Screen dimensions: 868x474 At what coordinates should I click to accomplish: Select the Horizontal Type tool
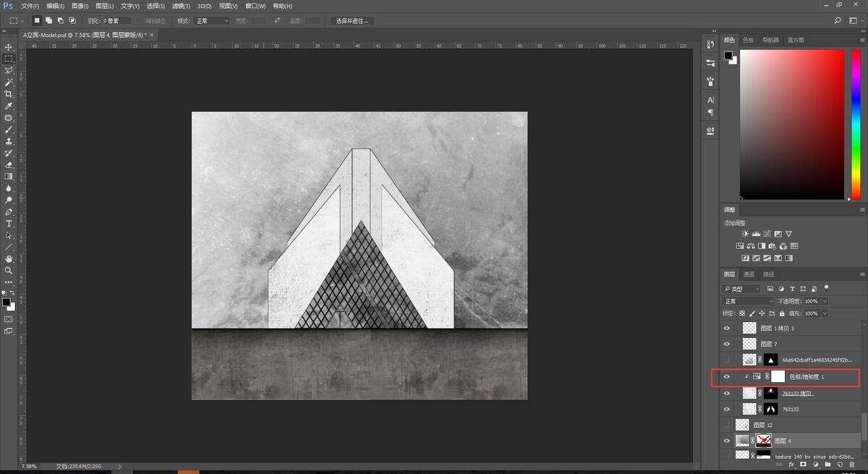point(9,224)
